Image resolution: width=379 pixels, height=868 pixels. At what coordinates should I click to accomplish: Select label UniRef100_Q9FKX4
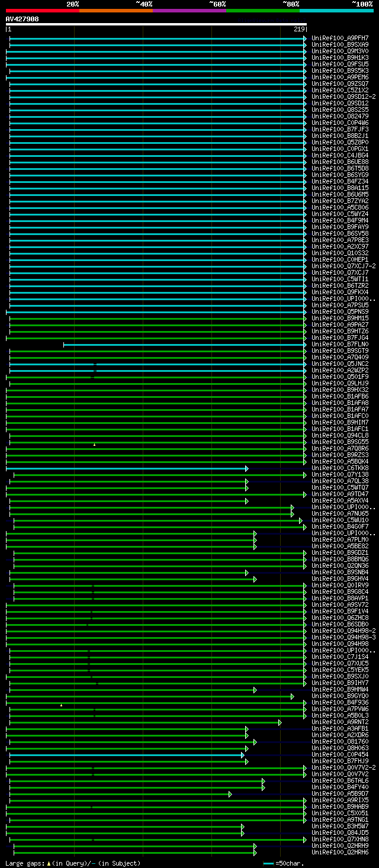pos(340,292)
